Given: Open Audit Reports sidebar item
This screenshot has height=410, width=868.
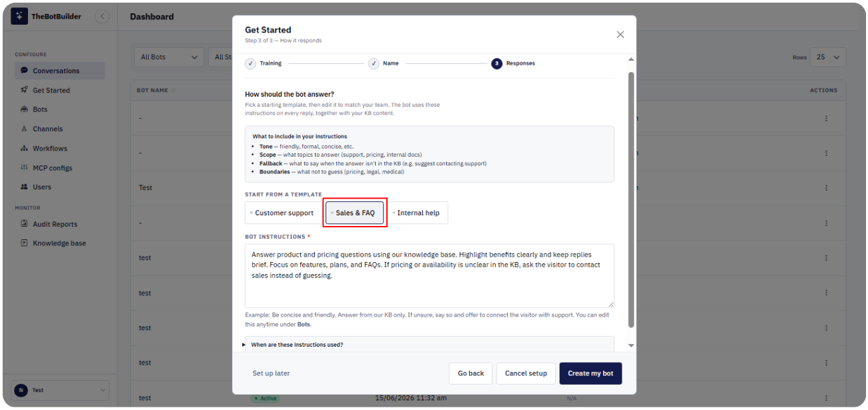Looking at the screenshot, I should tap(59, 224).
